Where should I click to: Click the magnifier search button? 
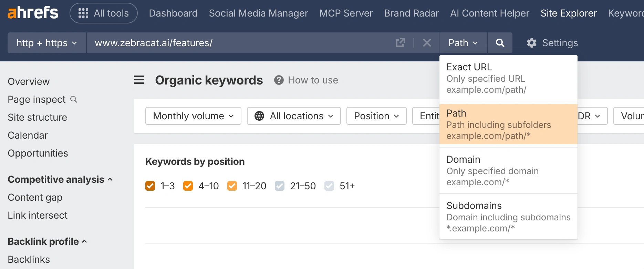[500, 43]
